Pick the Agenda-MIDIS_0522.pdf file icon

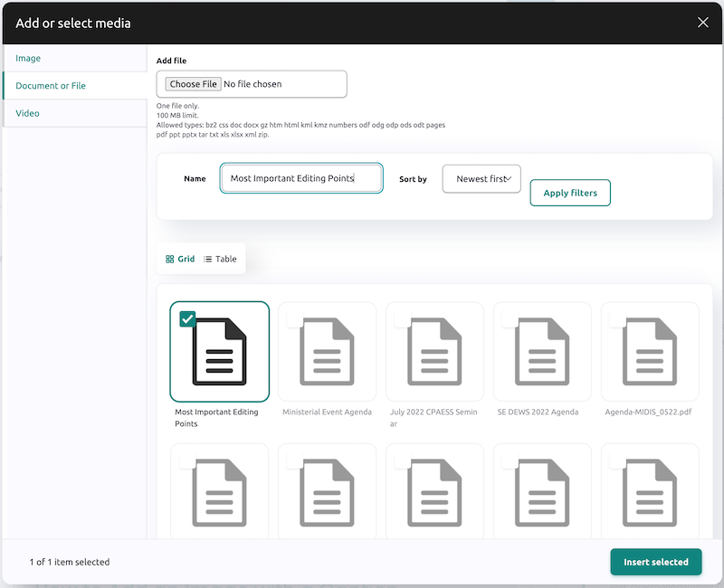click(650, 352)
